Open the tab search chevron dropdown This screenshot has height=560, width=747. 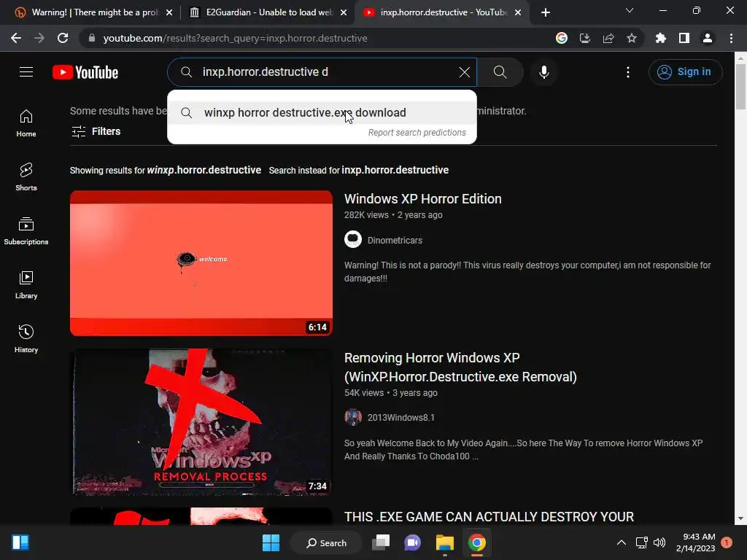(630, 10)
